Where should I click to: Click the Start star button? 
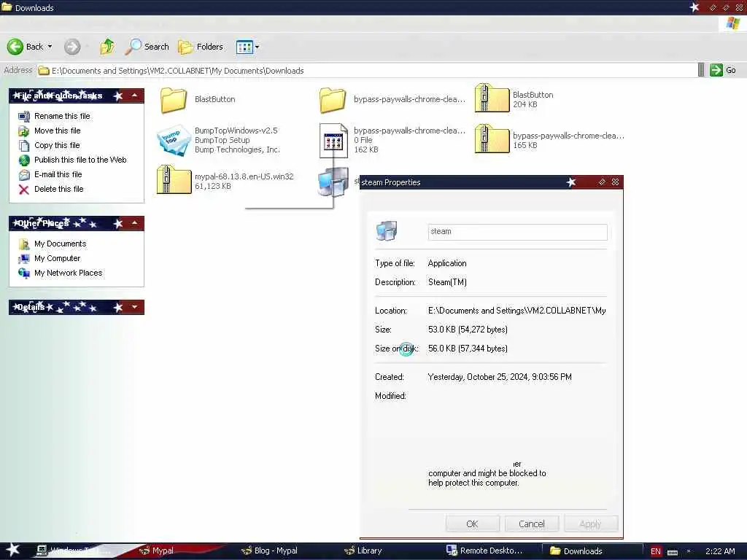coord(13,550)
